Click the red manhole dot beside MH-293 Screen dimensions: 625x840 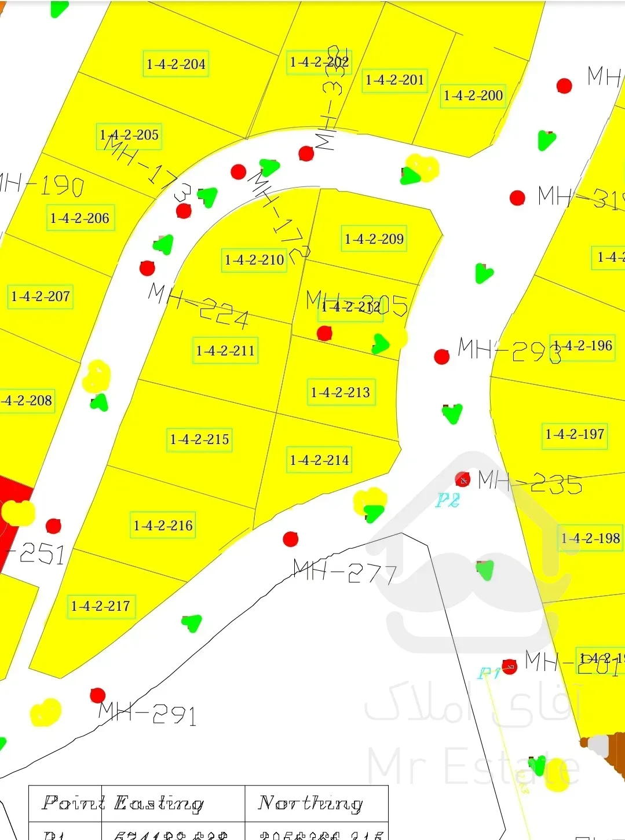click(x=441, y=357)
